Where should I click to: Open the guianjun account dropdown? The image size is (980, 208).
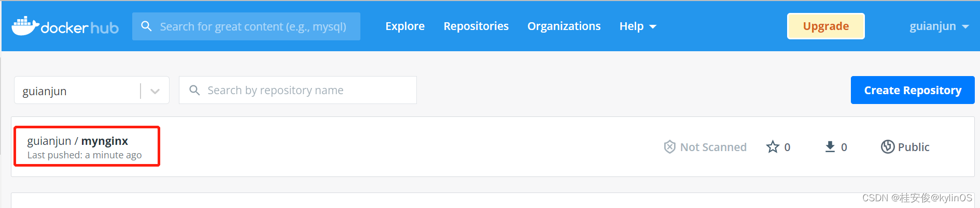click(x=939, y=26)
